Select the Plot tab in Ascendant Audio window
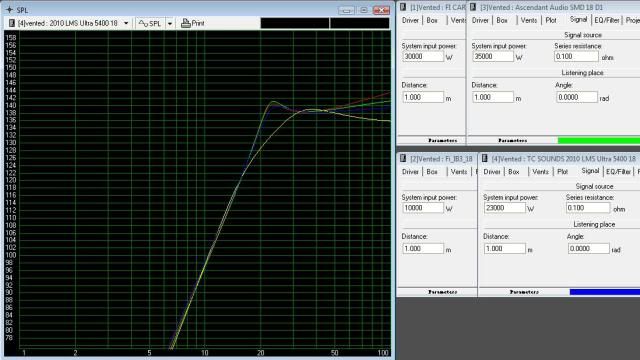The image size is (640, 360). pyautogui.click(x=551, y=20)
